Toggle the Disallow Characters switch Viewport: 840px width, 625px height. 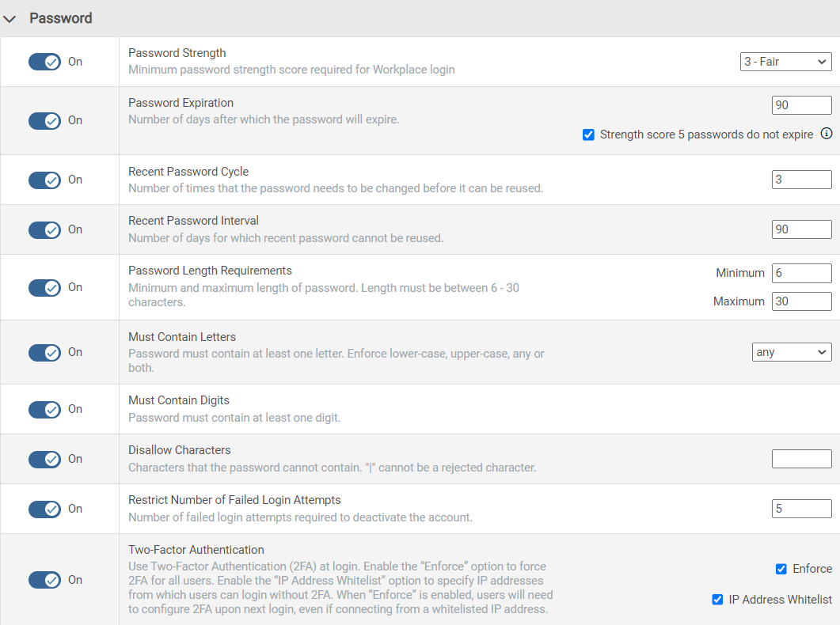[44, 459]
